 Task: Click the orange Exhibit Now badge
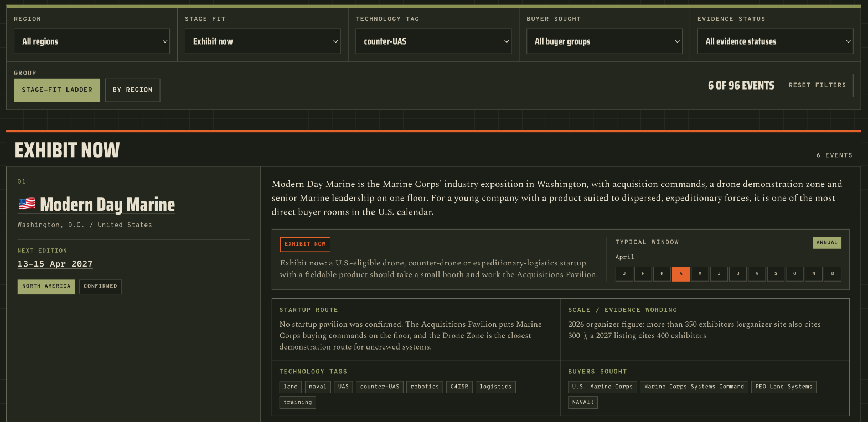(305, 244)
